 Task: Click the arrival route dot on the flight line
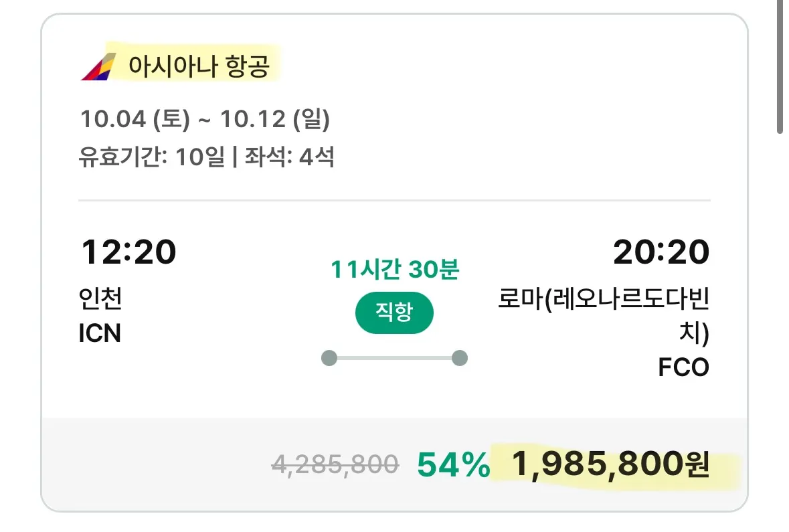[x=459, y=358]
